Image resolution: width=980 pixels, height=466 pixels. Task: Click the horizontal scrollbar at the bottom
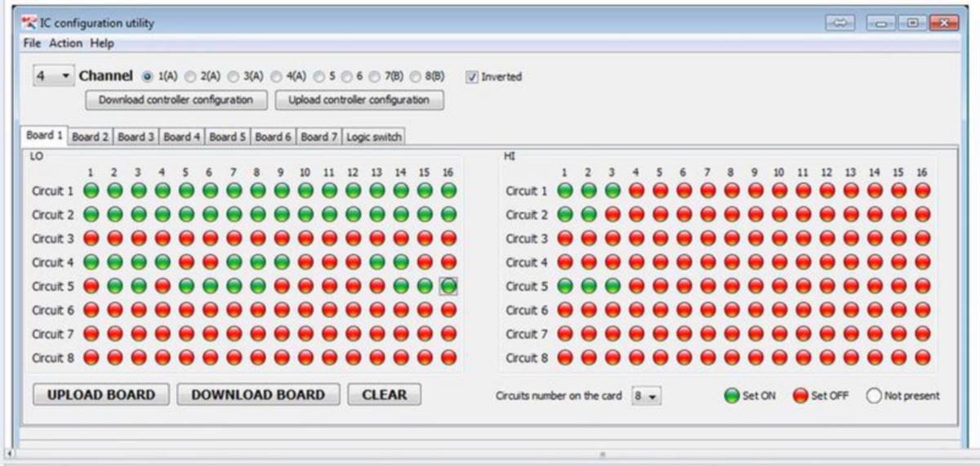(x=490, y=453)
